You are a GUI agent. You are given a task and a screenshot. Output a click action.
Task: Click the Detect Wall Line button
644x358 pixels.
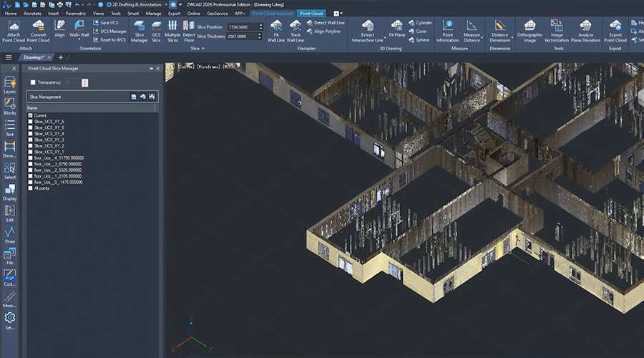click(326, 23)
